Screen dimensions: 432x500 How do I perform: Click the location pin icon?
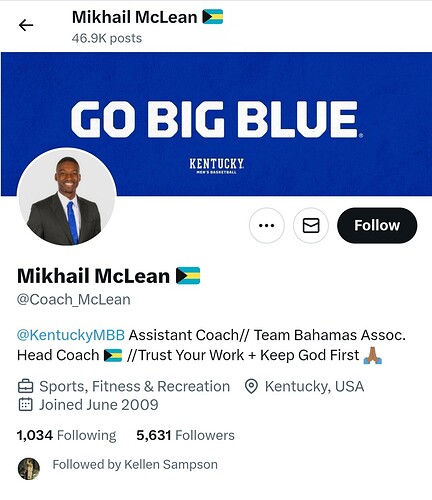coord(251,387)
